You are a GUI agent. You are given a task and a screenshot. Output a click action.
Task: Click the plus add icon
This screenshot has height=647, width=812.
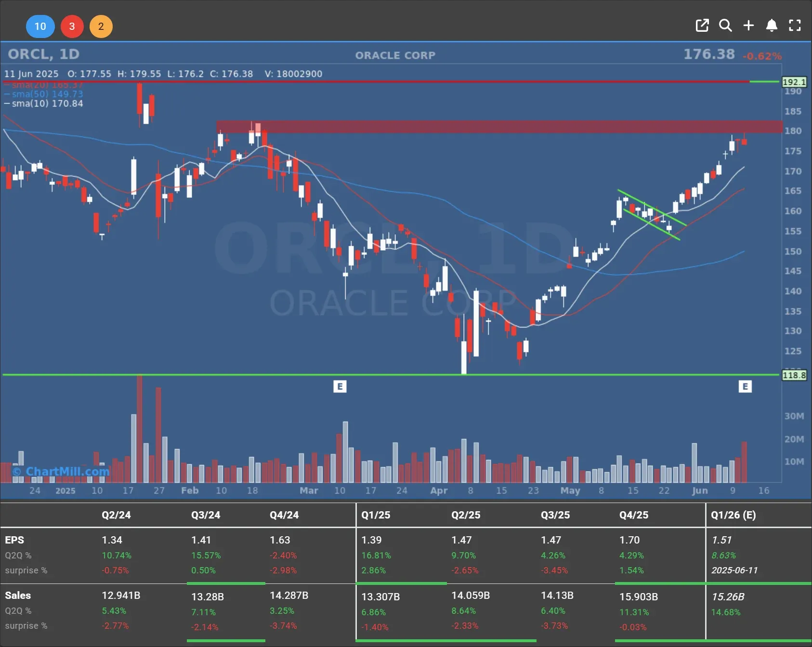[x=748, y=26]
